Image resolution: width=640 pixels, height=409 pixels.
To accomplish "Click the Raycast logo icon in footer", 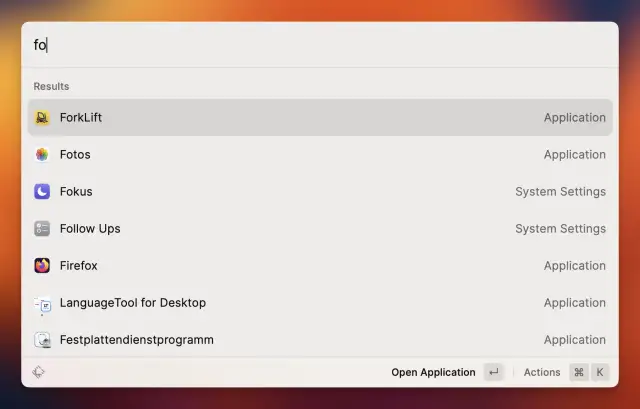I will pos(38,372).
